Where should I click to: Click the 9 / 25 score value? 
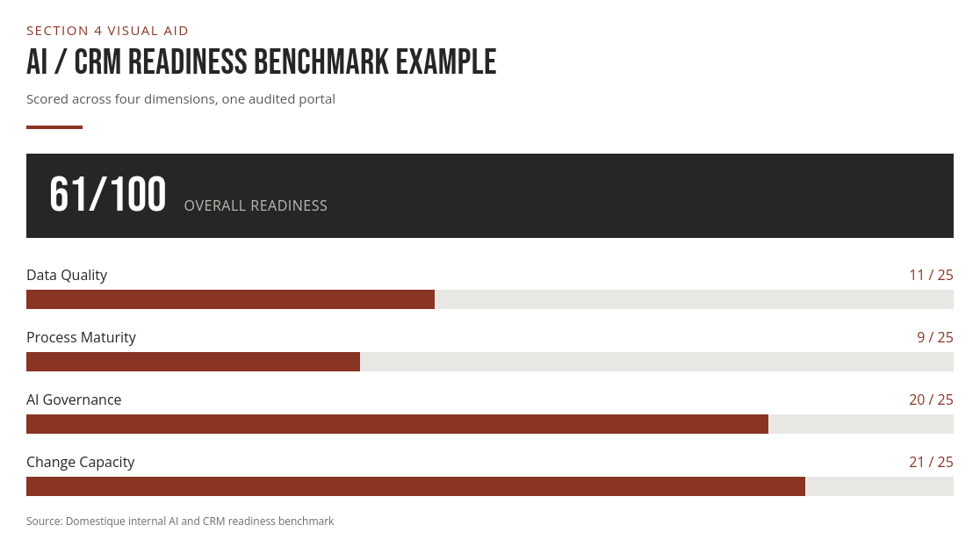tap(935, 337)
